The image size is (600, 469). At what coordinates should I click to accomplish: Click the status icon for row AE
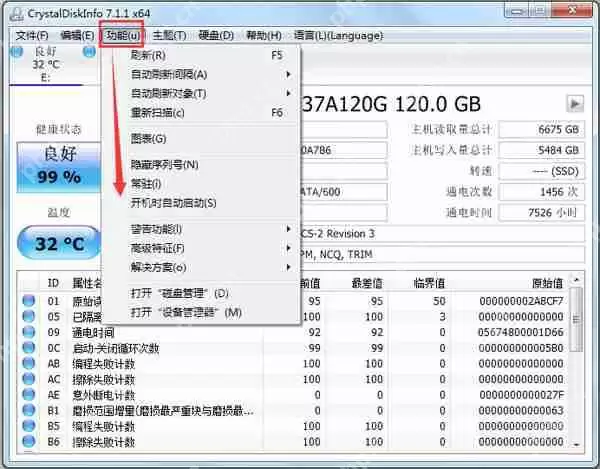[28, 395]
